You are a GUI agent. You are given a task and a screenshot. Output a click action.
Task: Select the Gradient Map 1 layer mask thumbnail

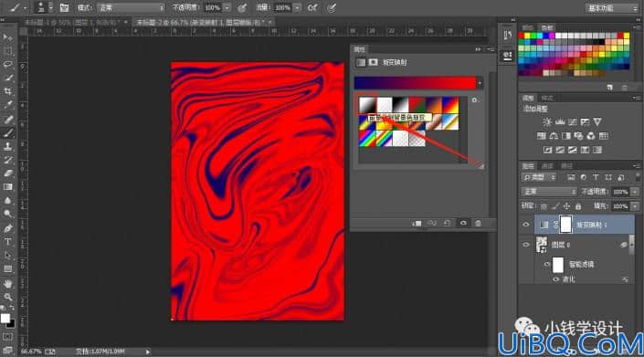565,225
